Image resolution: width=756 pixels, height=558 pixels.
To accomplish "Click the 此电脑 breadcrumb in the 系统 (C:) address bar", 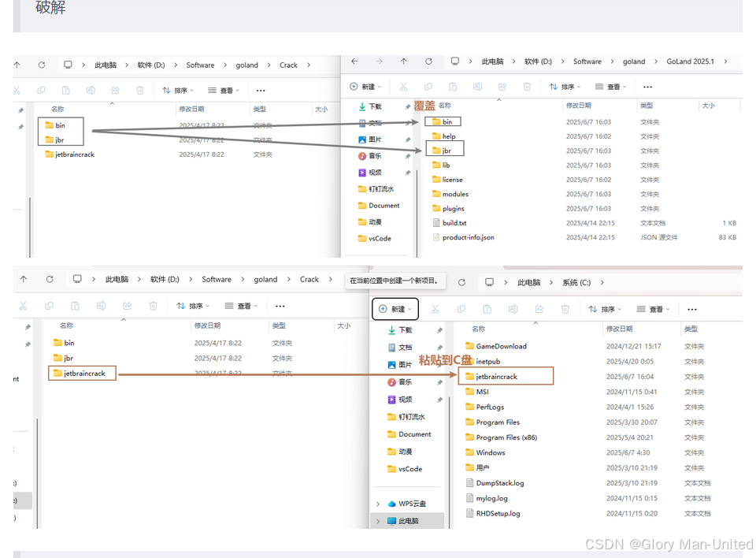I will [528, 282].
